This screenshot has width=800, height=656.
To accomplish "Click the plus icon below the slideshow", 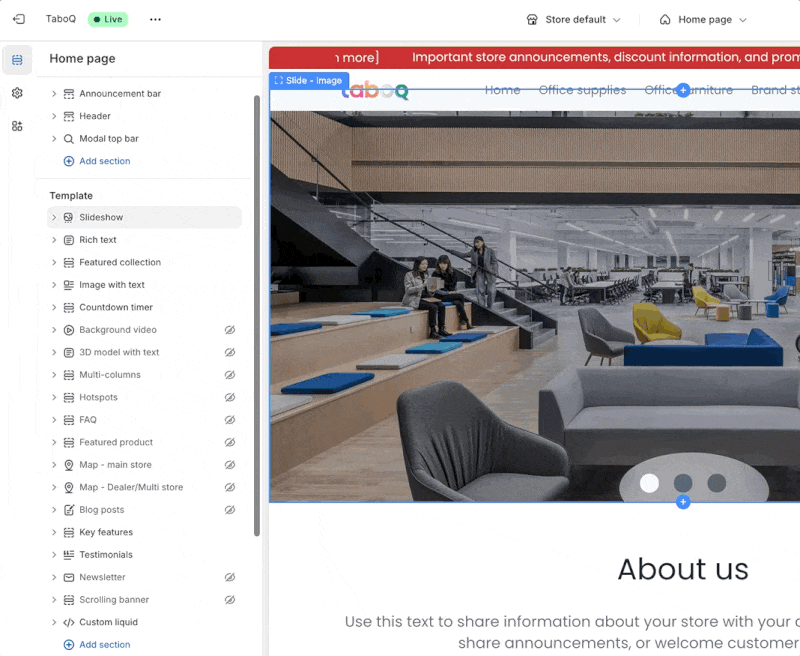I will [x=683, y=502].
